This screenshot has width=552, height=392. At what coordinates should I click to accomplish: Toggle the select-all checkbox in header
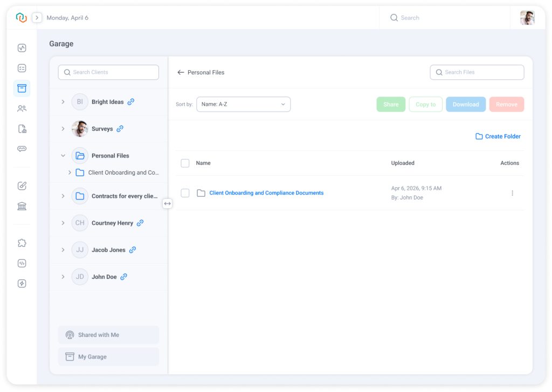pos(185,163)
